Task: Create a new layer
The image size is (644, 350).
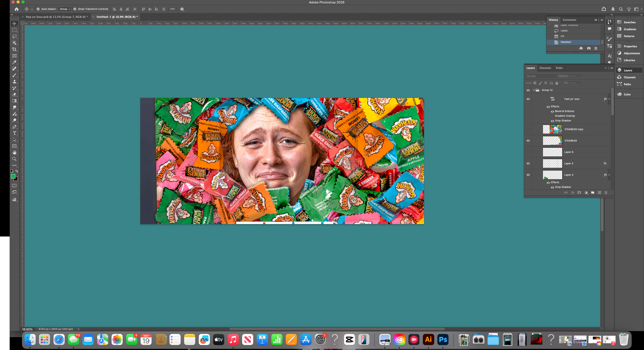Action: [x=599, y=193]
